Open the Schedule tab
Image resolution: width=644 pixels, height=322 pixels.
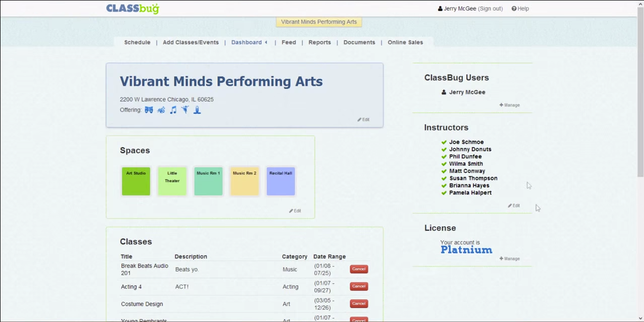tap(137, 42)
